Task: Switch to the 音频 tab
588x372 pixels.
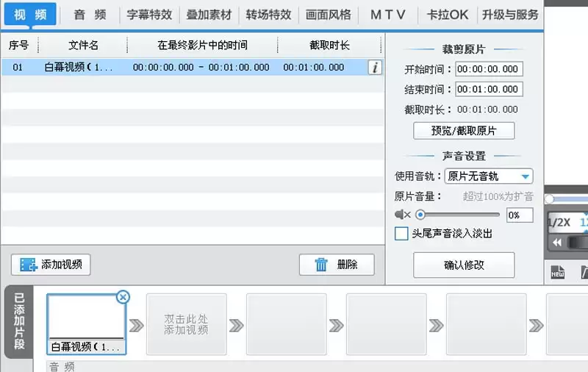Action: pyautogui.click(x=90, y=15)
